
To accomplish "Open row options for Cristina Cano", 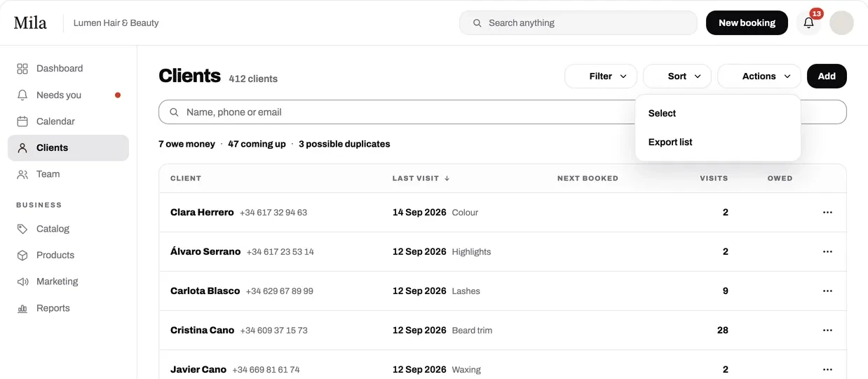I will point(827,331).
